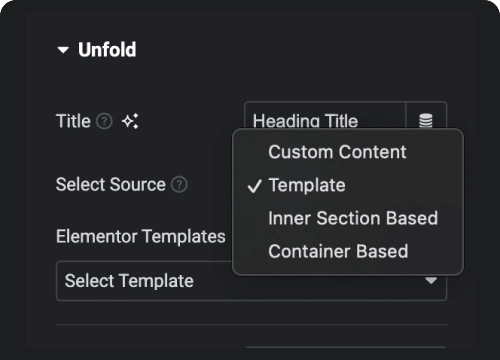Click the Unfold section heading
This screenshot has height=360, width=500.
click(x=107, y=50)
